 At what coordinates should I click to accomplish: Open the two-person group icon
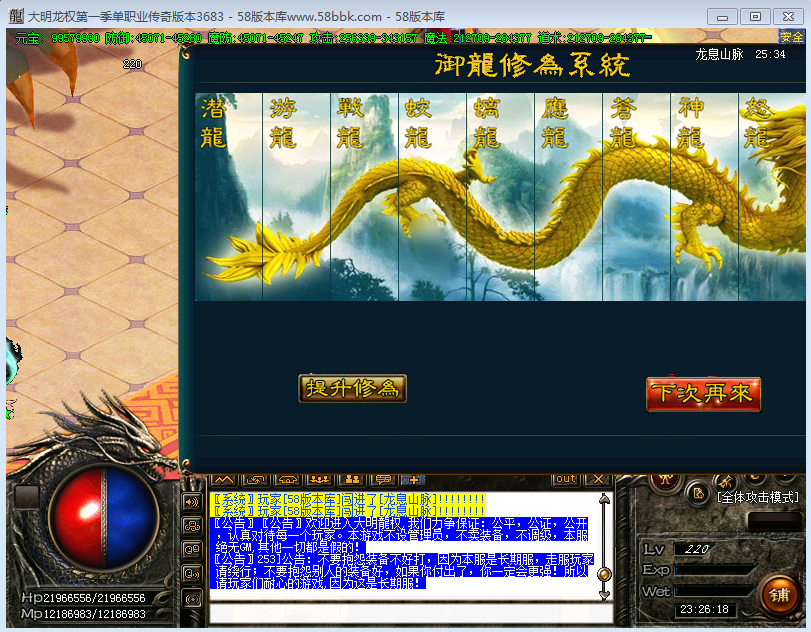coord(352,480)
